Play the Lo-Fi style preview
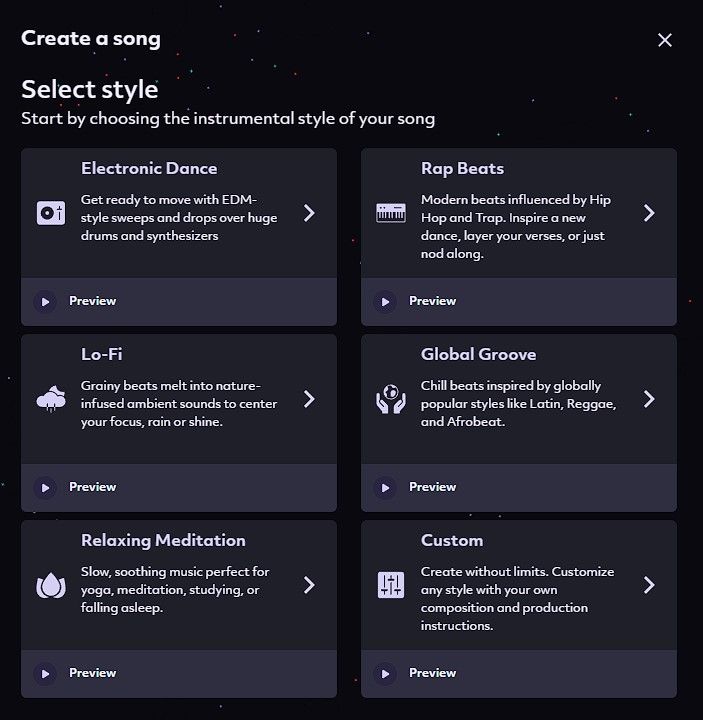 [45, 487]
